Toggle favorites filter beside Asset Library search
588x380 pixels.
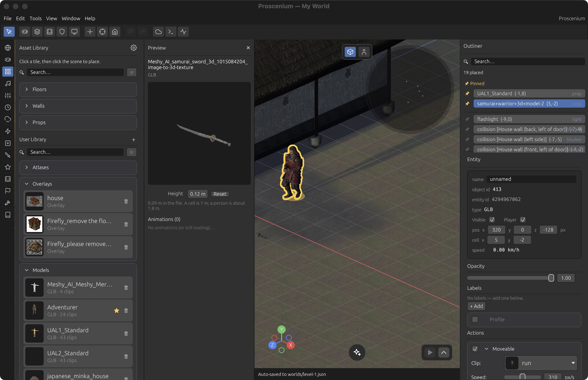[x=132, y=72]
